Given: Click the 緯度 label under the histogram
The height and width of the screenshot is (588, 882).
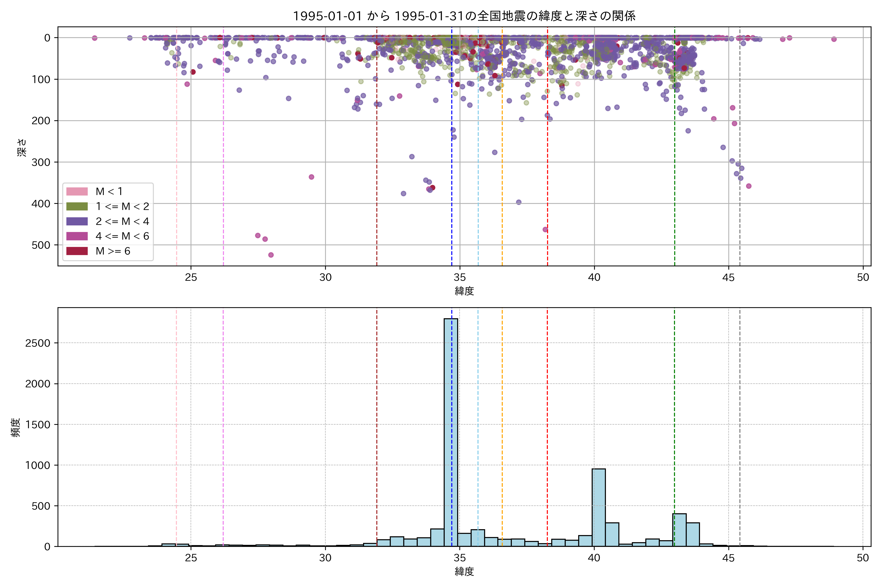Looking at the screenshot, I should (x=464, y=572).
